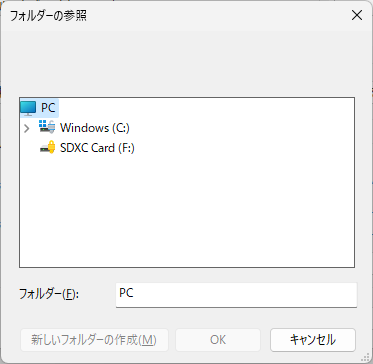Image resolution: width=373 pixels, height=364 pixels.
Task: Click the Windows logo on the C: drive icon
Action: coord(43,124)
